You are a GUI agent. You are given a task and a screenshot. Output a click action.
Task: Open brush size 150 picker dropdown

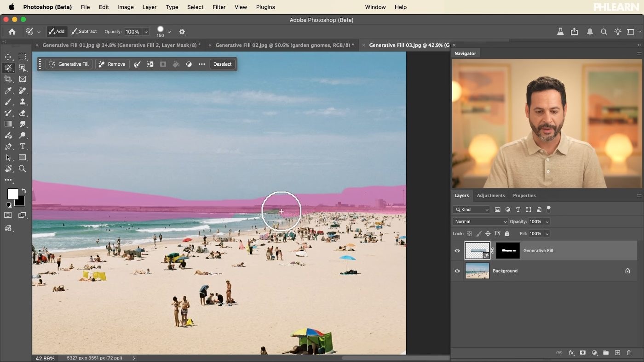(x=169, y=32)
